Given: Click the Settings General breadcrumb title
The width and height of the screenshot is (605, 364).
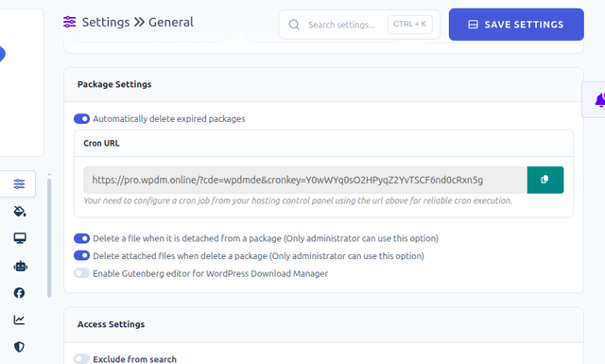Looking at the screenshot, I should [138, 22].
